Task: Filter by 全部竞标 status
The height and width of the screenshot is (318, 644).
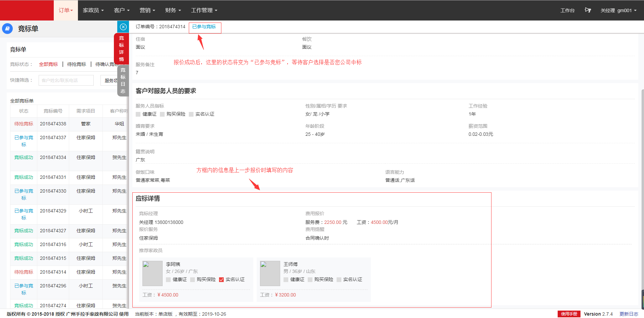Action: [48, 64]
